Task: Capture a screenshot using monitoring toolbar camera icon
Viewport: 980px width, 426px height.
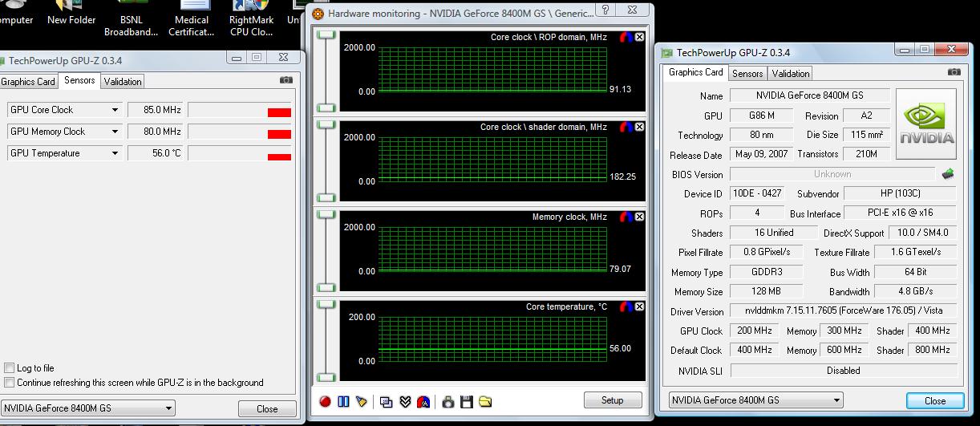Action: 448,402
